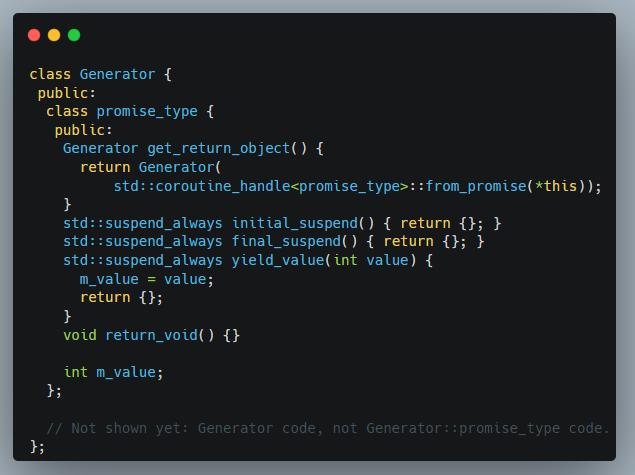
Task: Click the red close window dot
Action: 34,35
